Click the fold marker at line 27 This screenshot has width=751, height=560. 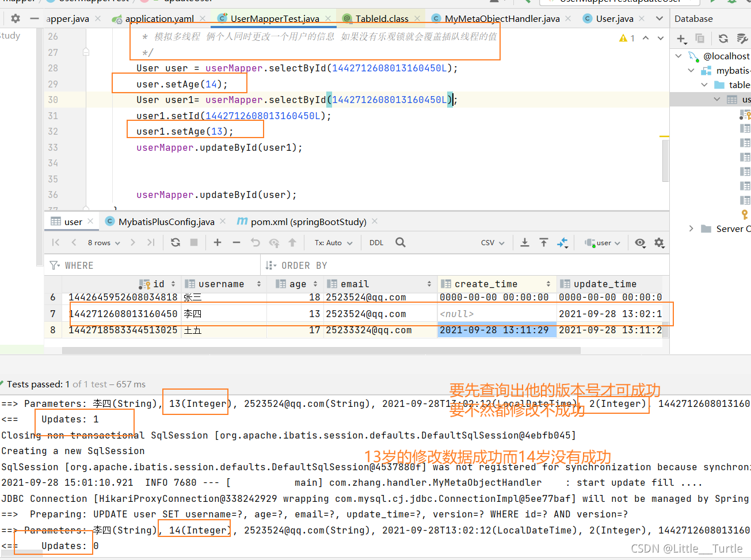coord(86,52)
